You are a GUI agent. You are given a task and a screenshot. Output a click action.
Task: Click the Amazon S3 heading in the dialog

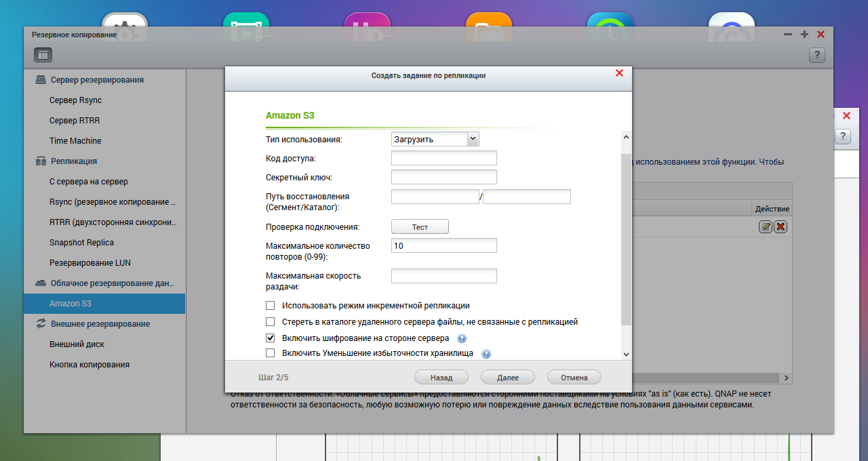click(x=290, y=115)
